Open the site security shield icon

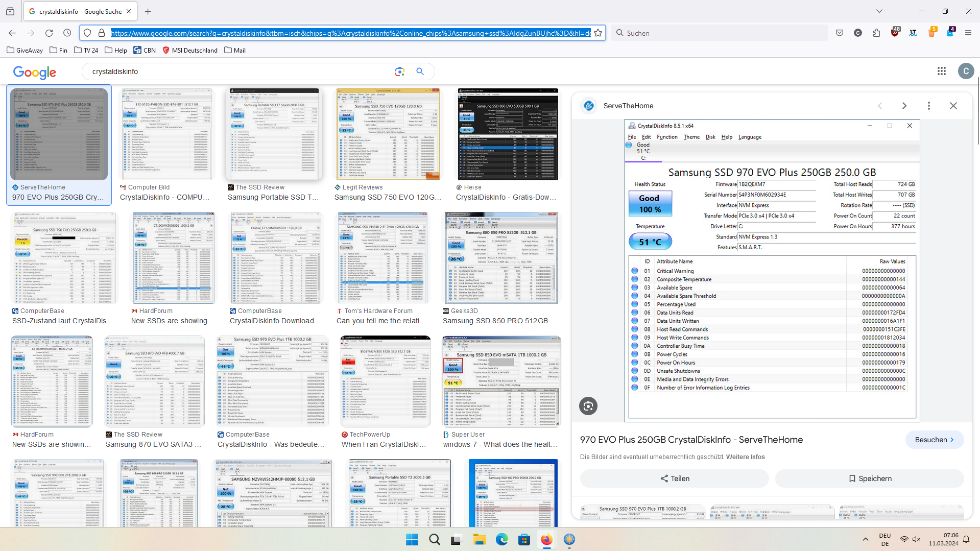pos(87,33)
